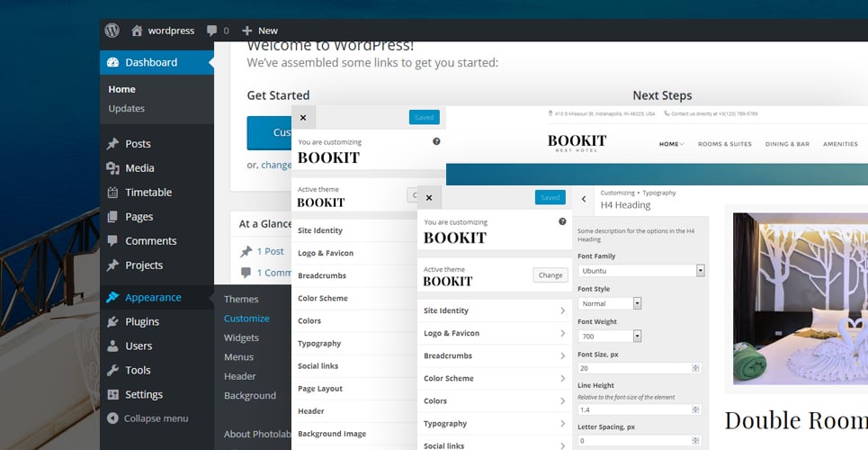This screenshot has width=868, height=450.
Task: Select Customize in Appearance submenu
Action: (246, 318)
